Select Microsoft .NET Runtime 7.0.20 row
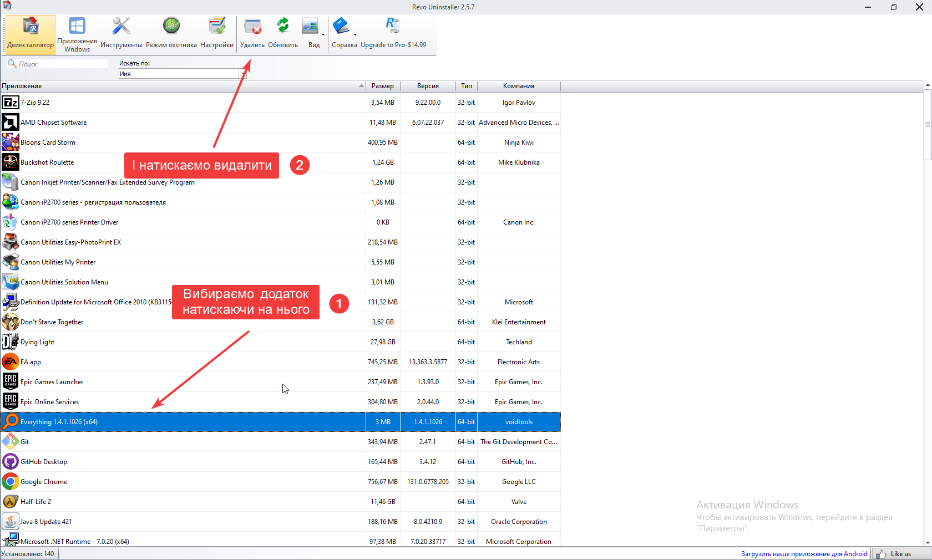 [280, 541]
